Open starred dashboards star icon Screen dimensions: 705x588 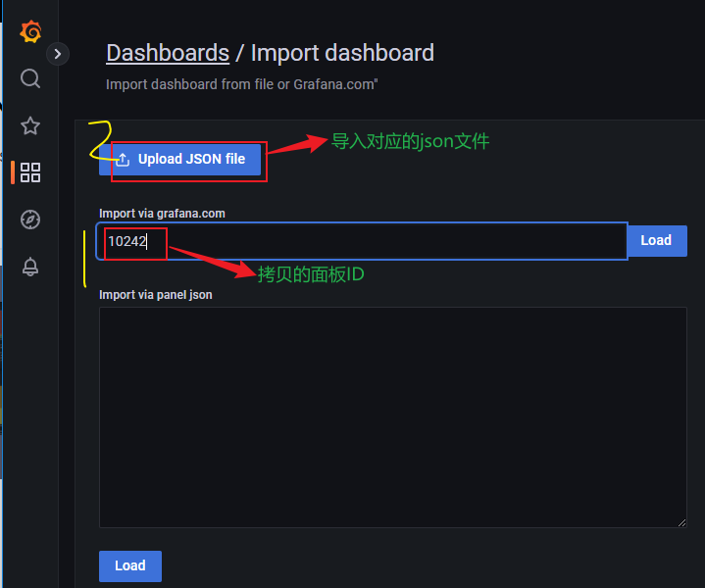tap(30, 125)
